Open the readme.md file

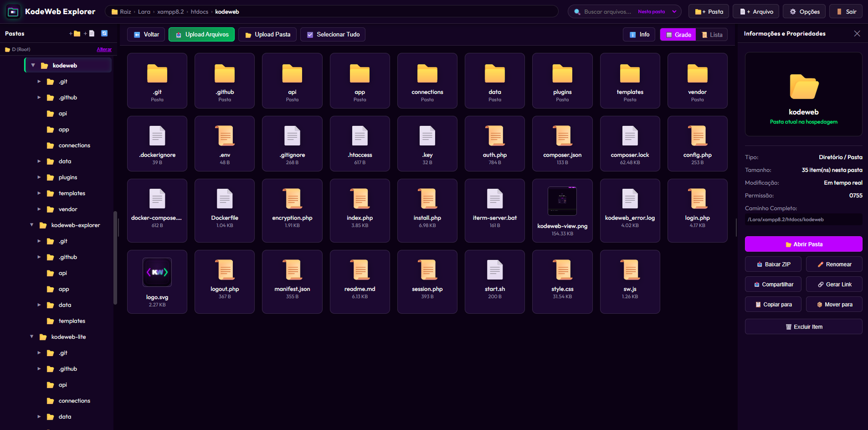pyautogui.click(x=360, y=282)
